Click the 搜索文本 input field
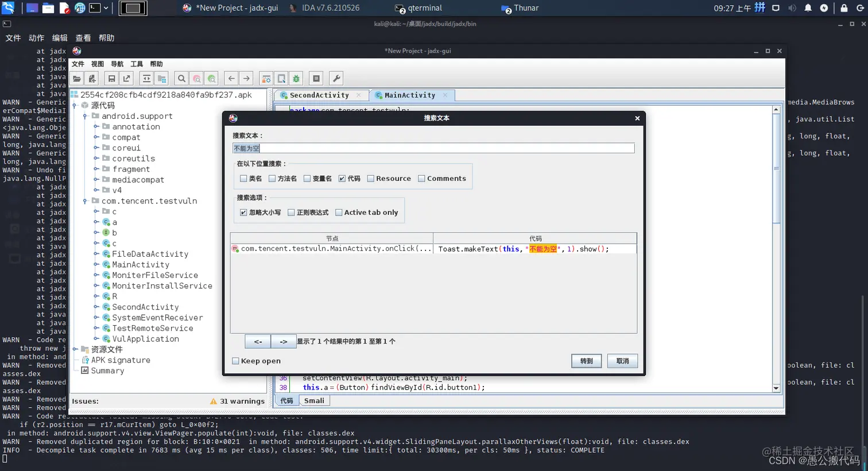Screen dimensions: 868x471 pos(433,148)
